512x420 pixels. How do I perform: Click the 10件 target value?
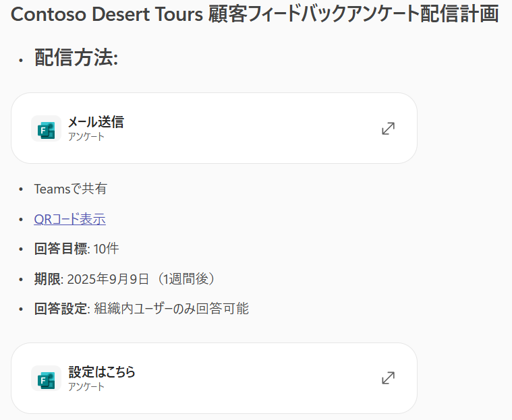pyautogui.click(x=106, y=249)
